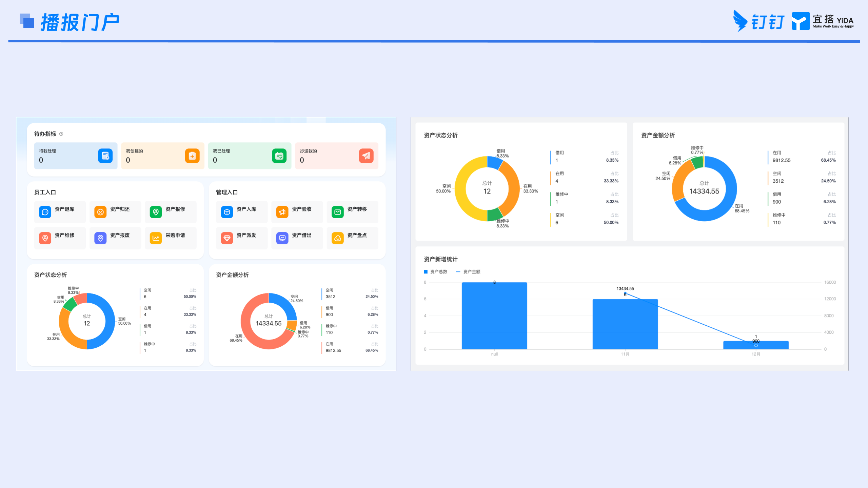Click the 我已处理 calendar icon
868x488 pixels.
click(x=279, y=156)
